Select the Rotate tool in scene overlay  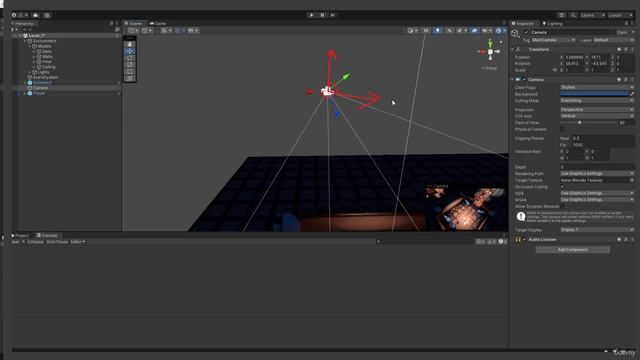point(130,58)
